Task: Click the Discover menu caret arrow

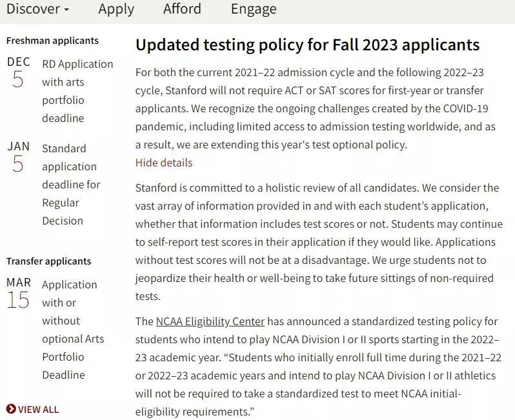Action: pyautogui.click(x=66, y=10)
